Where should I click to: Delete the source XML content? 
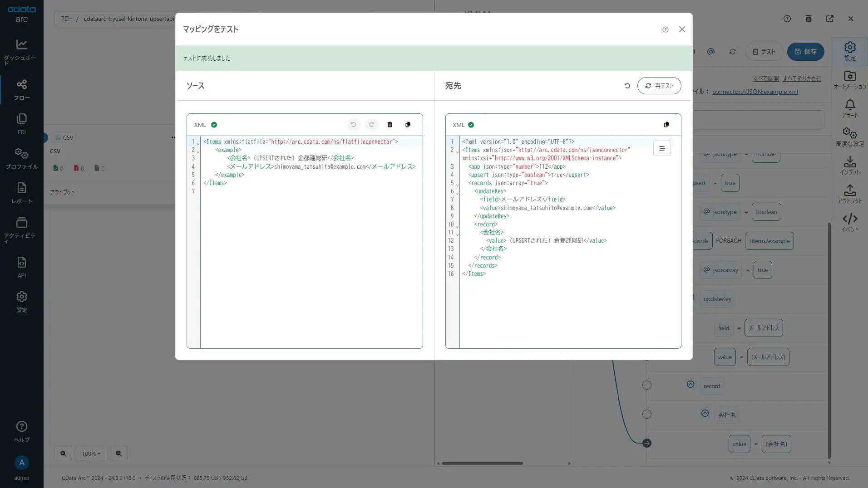(x=390, y=124)
